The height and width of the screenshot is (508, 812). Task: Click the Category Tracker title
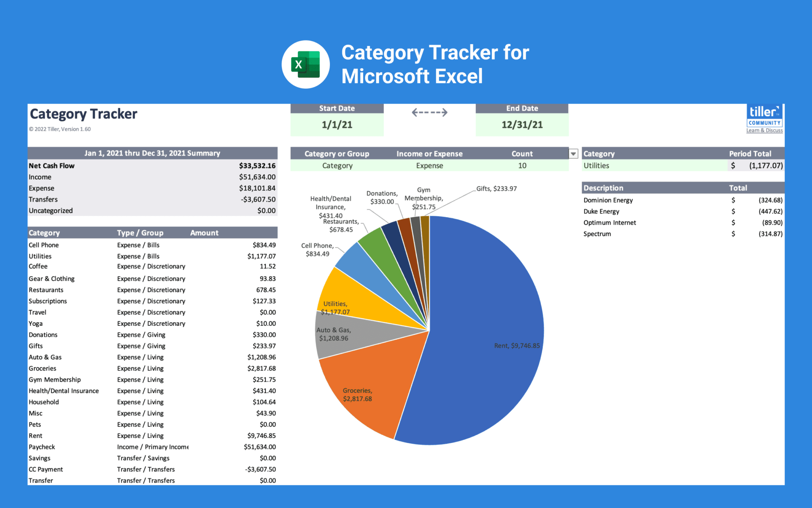click(x=83, y=114)
